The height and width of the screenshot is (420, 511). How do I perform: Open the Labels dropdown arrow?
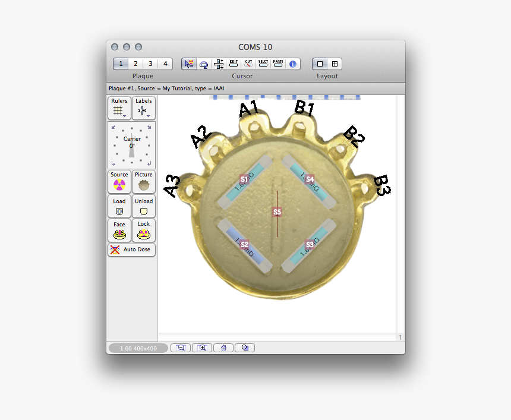coord(148,116)
